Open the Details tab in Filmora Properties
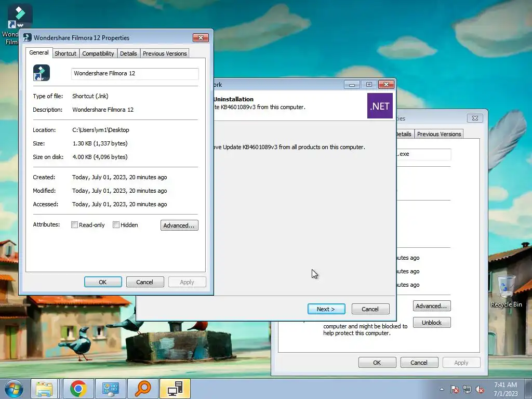The width and height of the screenshot is (532, 399). pos(129,54)
